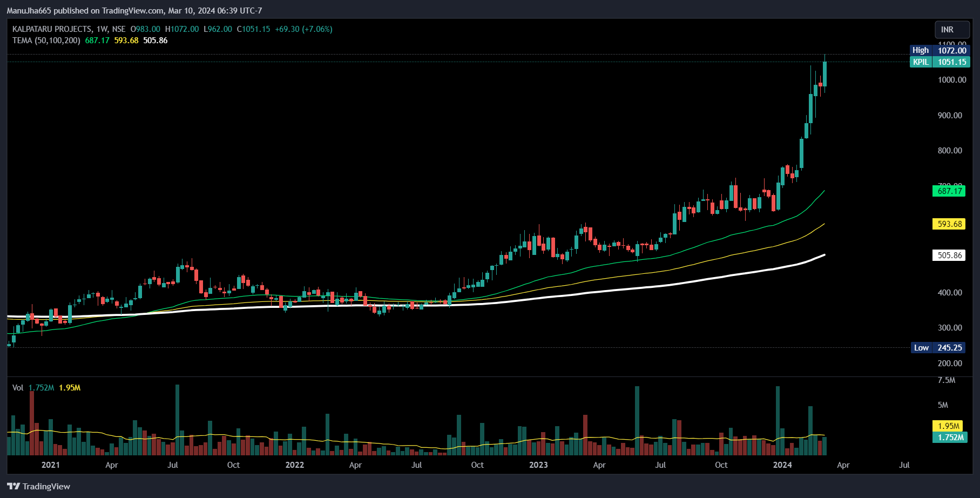Click the High 1072.00 price label
The height and width of the screenshot is (498, 980).
click(940, 50)
